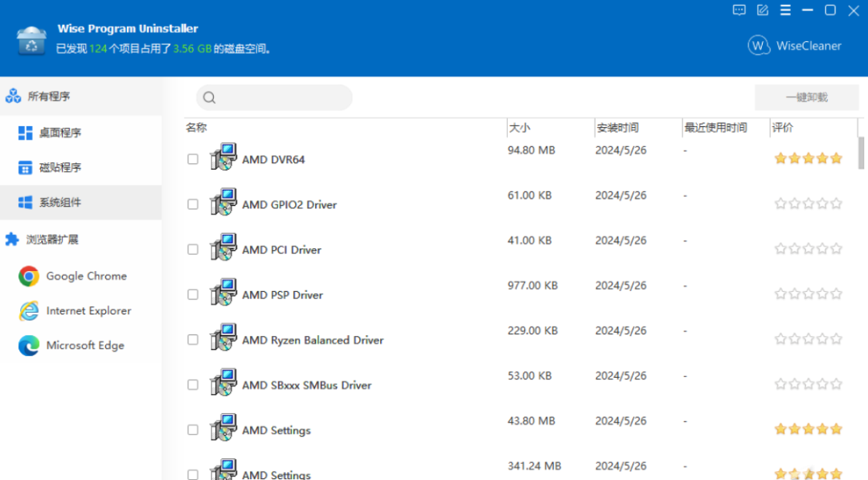Click the 53.00 KB size value
The height and width of the screenshot is (480, 868).
530,376
